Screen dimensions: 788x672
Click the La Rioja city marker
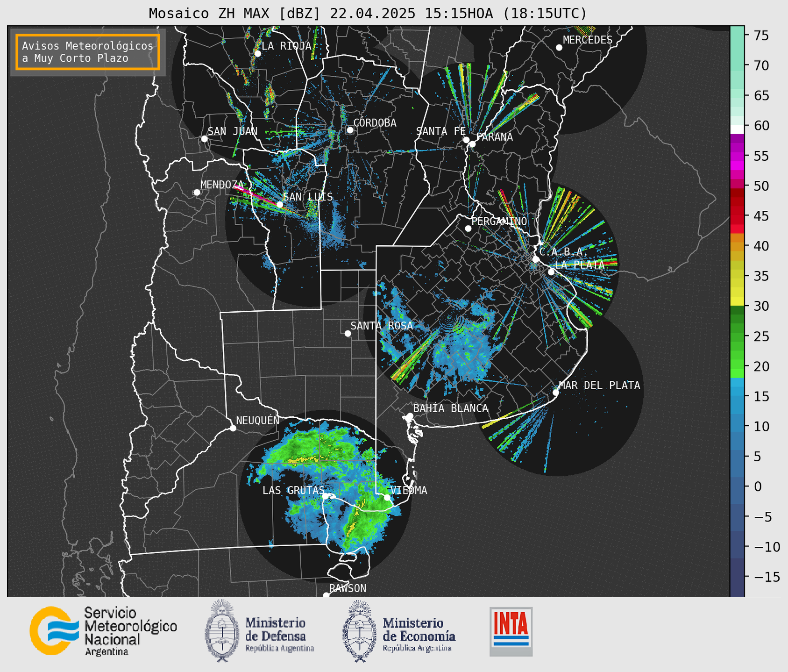click(257, 54)
